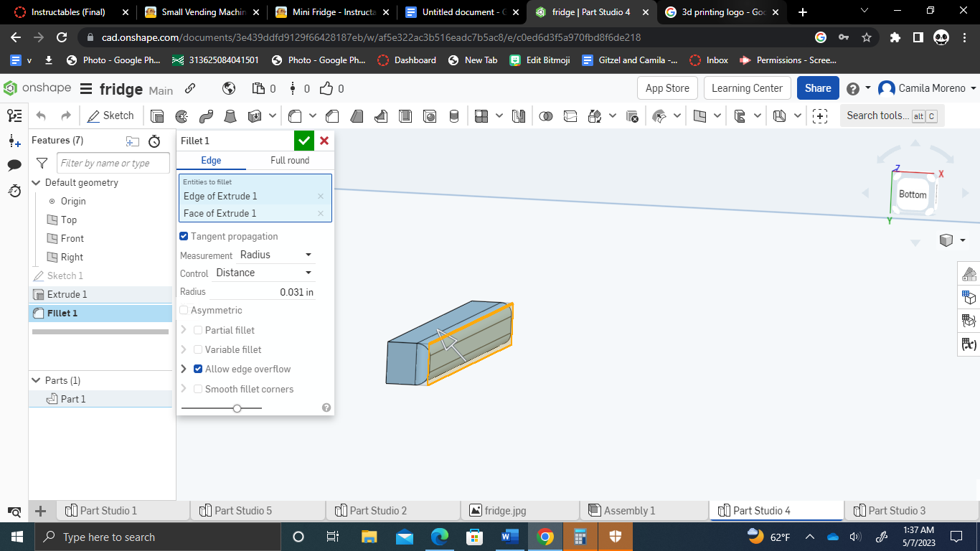
Task: Select the Sweep tool
Action: [x=205, y=116]
